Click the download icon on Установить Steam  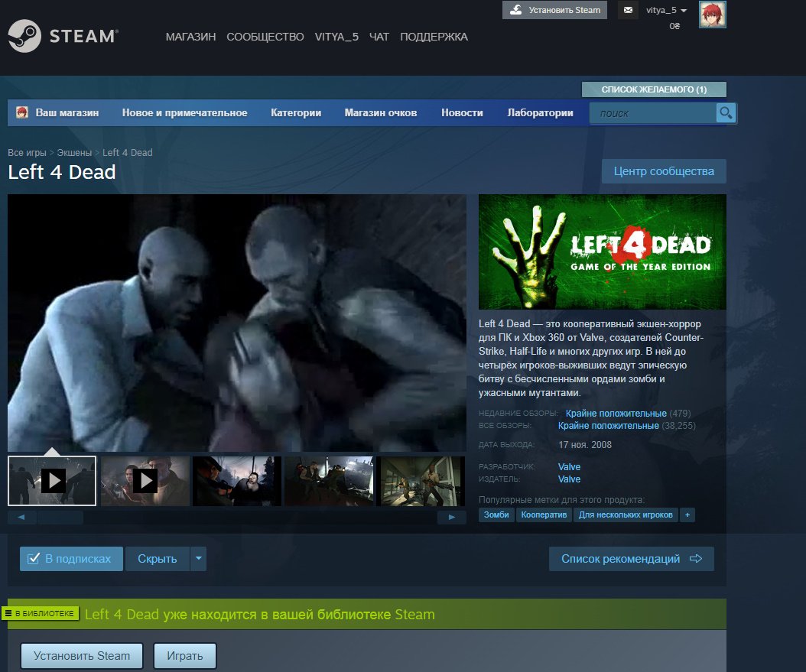tap(515, 10)
